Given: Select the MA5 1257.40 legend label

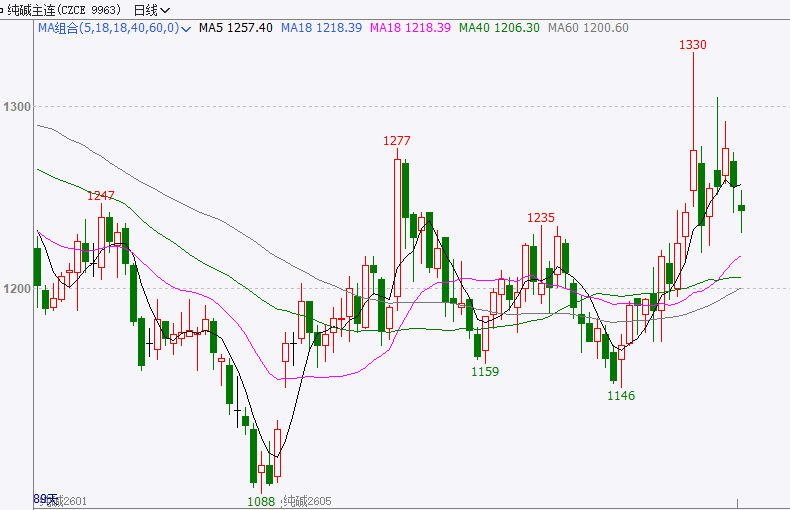Looking at the screenshot, I should pos(235,28).
